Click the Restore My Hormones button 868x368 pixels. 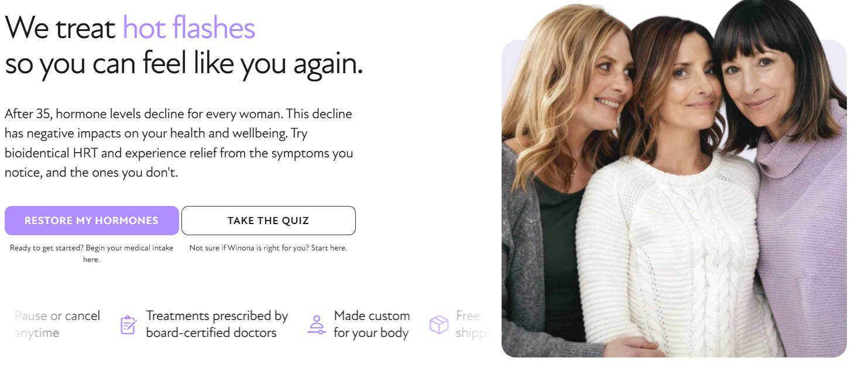(91, 221)
